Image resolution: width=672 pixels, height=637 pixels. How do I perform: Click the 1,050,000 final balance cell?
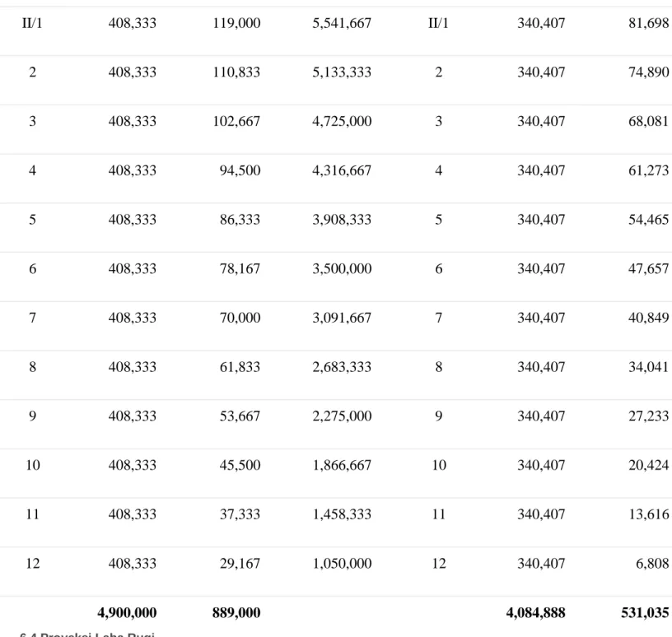click(x=342, y=563)
